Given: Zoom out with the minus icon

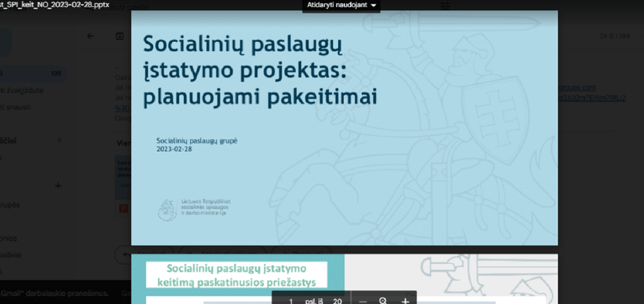Looking at the screenshot, I should 363,300.
